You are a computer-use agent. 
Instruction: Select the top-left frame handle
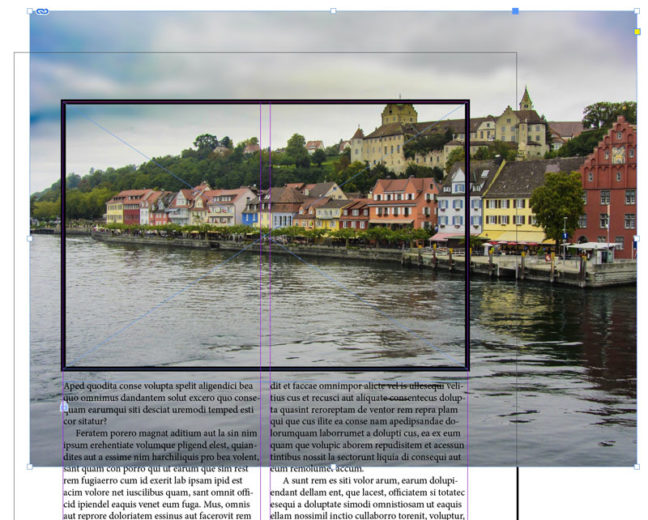pyautogui.click(x=30, y=11)
